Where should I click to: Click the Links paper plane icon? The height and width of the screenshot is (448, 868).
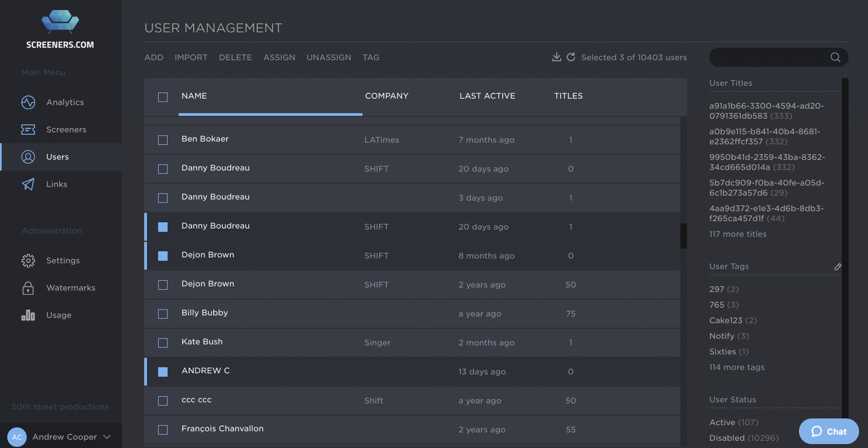(28, 184)
